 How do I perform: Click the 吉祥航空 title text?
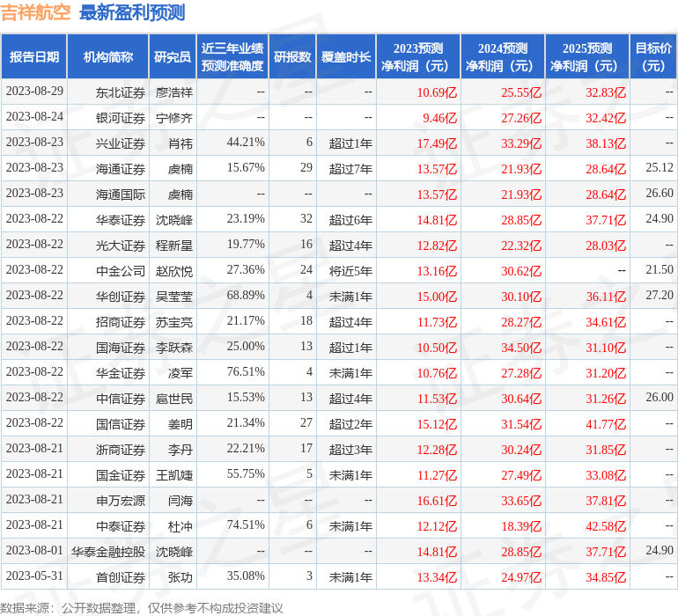coord(36,12)
